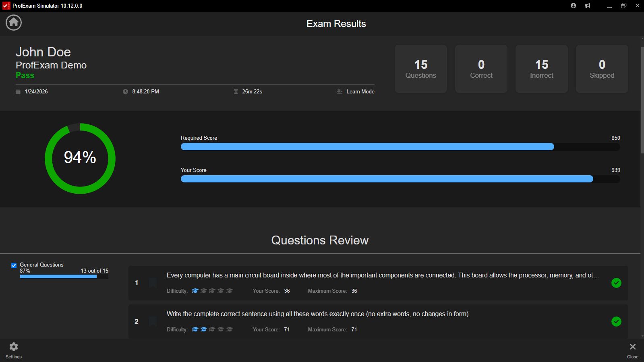Bookmark question 2 flag icon
The height and width of the screenshot is (362, 644).
(x=153, y=322)
